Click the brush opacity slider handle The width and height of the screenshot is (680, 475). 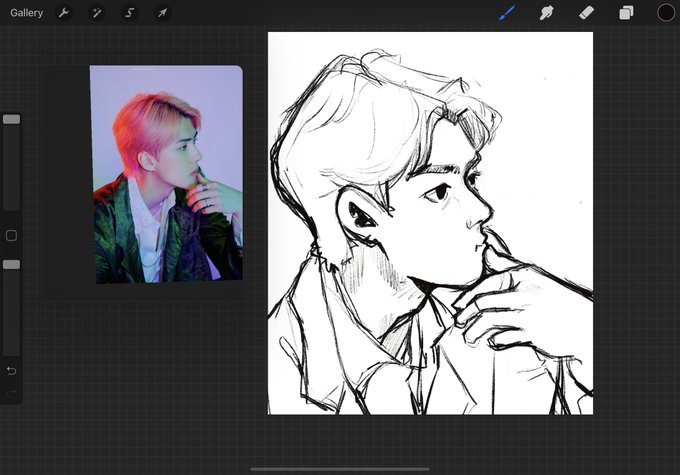pyautogui.click(x=12, y=265)
